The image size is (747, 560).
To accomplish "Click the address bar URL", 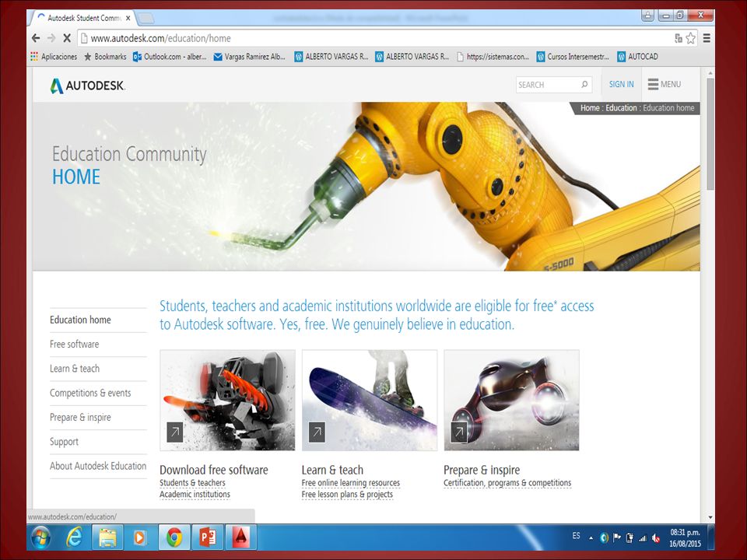I will click(160, 38).
